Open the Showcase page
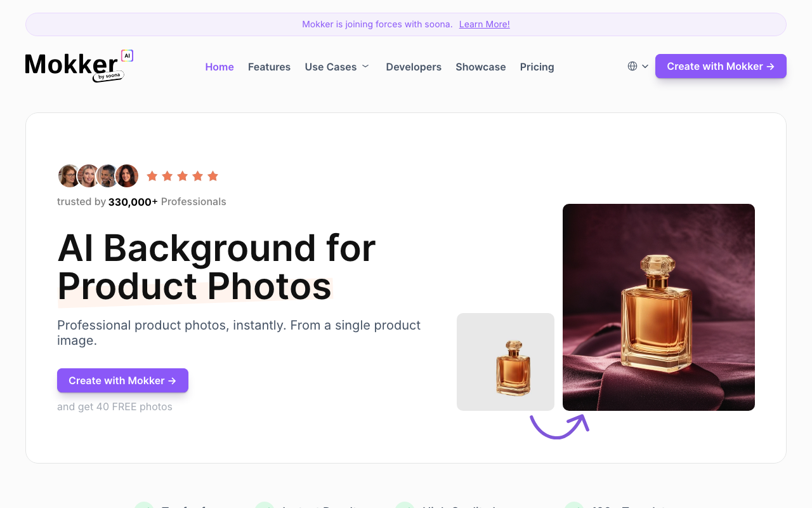 pos(481,67)
